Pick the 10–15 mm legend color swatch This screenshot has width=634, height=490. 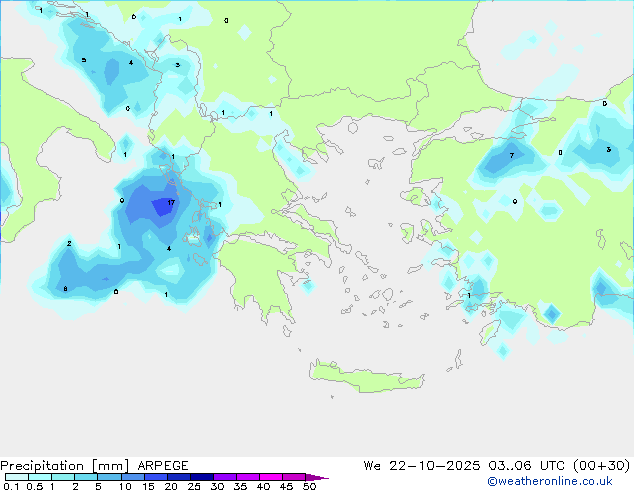[132, 477]
